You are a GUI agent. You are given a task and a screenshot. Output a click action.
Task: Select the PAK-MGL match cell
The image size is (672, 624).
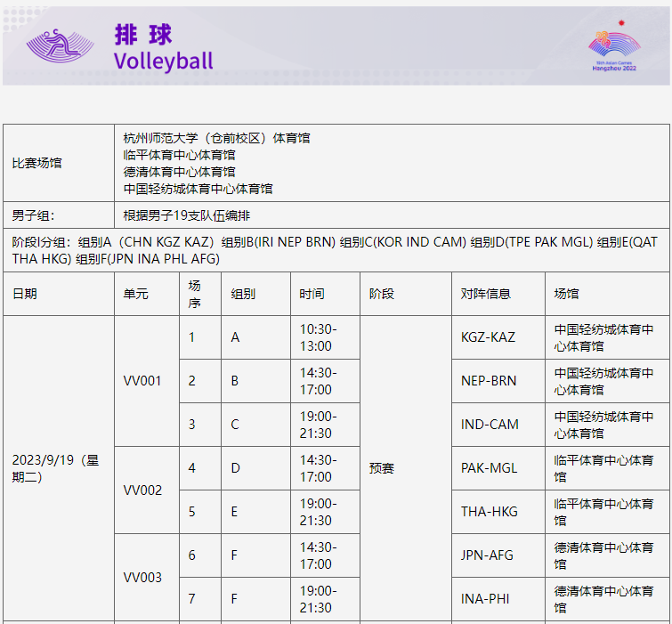(489, 468)
